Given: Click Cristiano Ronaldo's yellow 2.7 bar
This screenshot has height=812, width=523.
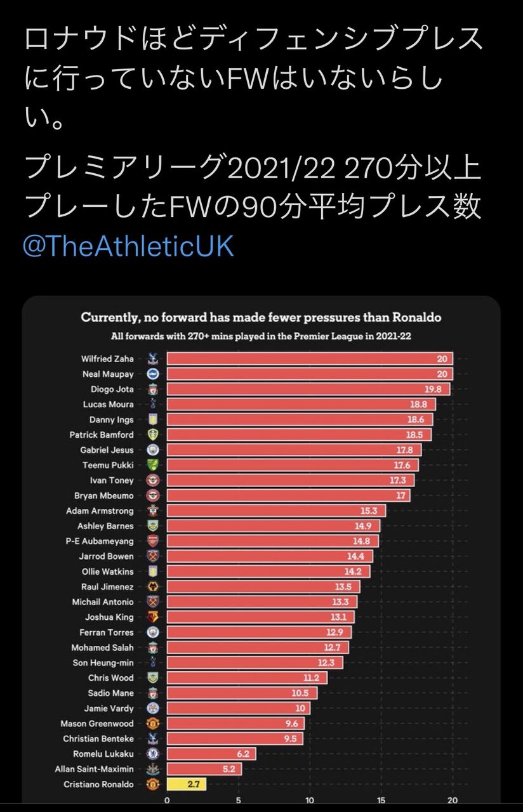Looking at the screenshot, I should pyautogui.click(x=186, y=784).
